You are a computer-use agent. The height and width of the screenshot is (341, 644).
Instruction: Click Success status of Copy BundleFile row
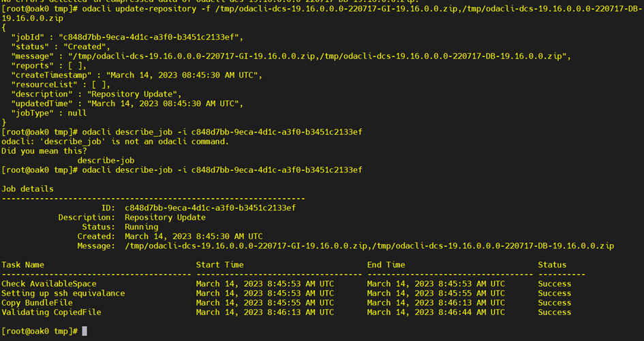554,303
